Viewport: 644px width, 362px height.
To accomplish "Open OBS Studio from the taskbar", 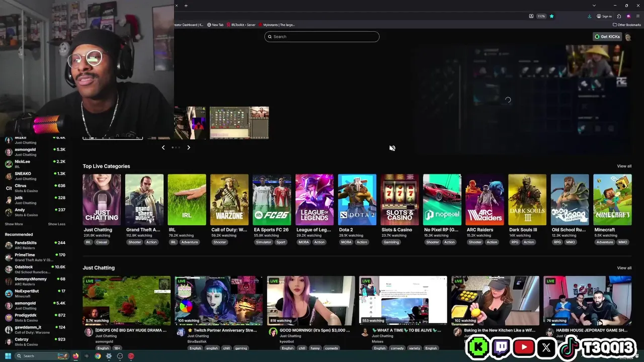I will 120,356.
